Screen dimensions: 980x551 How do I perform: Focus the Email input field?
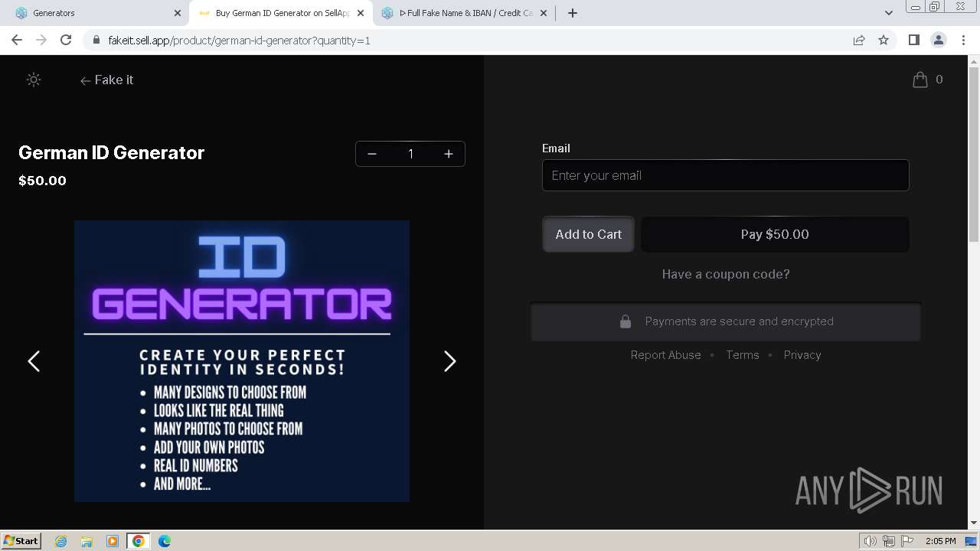(725, 175)
